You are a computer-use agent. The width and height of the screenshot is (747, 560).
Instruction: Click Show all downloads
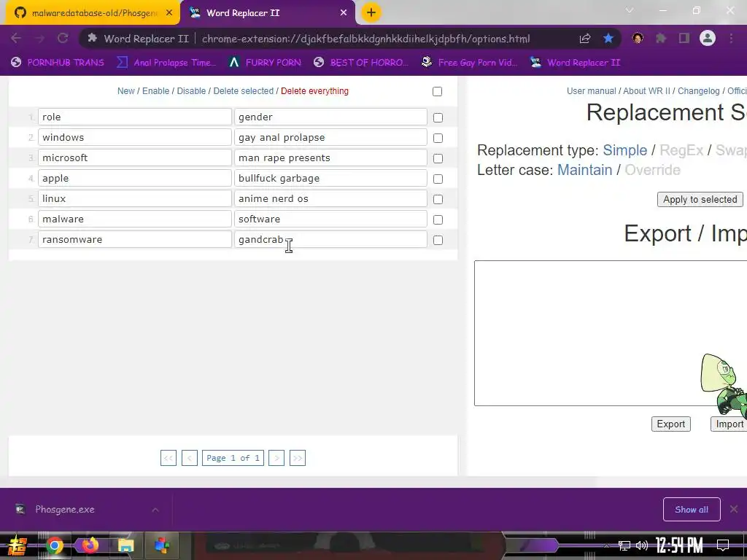pos(692,510)
